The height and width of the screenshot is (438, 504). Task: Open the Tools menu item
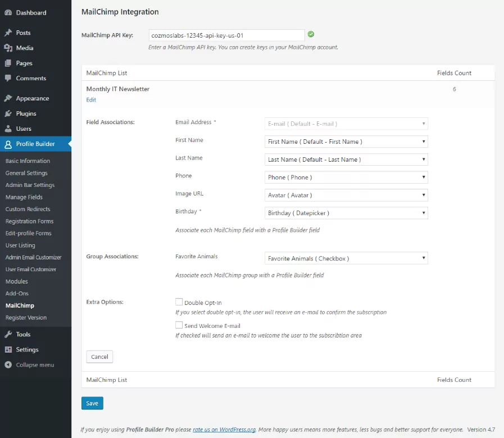click(x=35, y=334)
